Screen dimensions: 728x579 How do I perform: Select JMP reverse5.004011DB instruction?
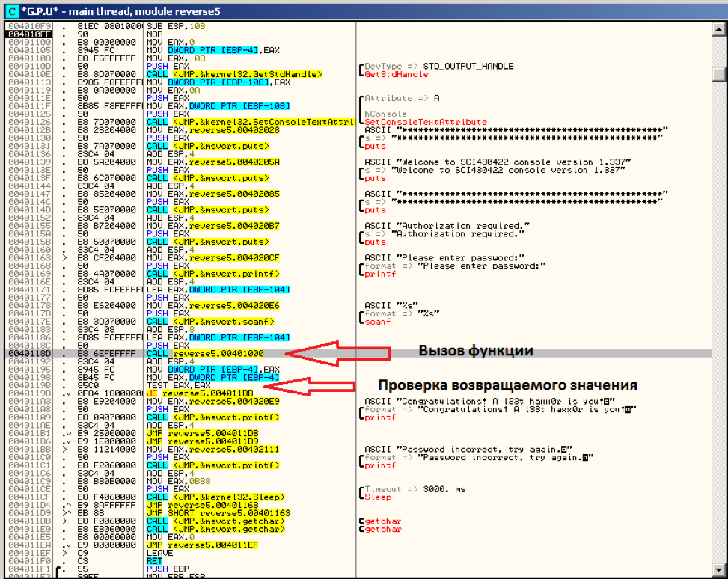203,433
